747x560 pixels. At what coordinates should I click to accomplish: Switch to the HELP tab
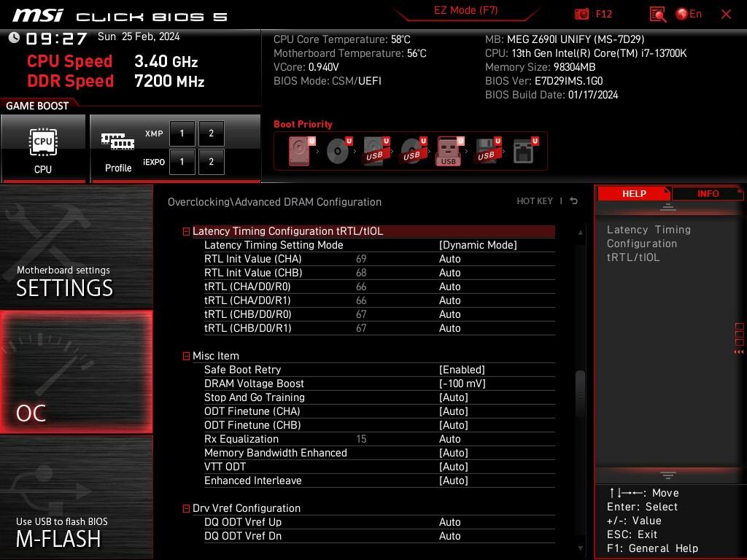[634, 193]
